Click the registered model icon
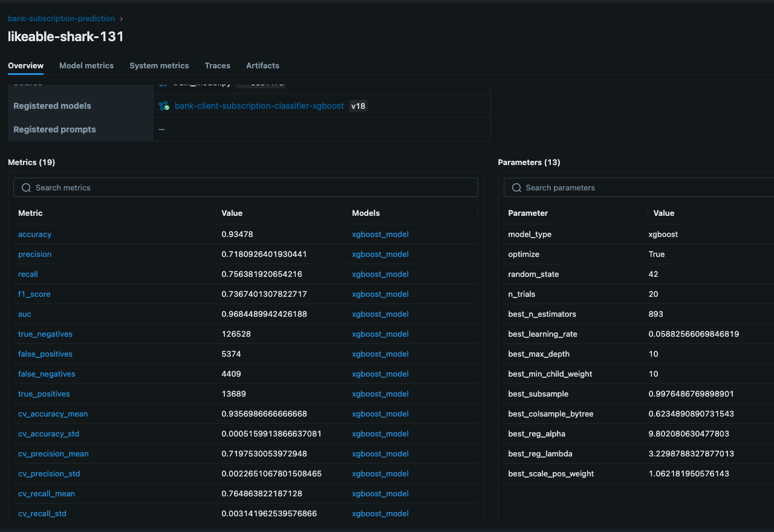This screenshot has height=532, width=774. click(x=164, y=106)
